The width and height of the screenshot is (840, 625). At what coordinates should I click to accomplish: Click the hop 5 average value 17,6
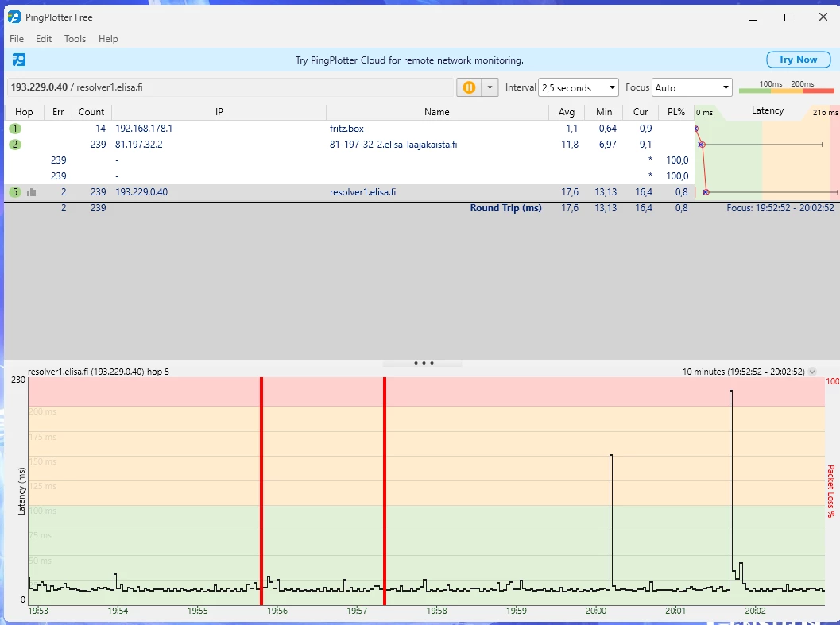570,191
